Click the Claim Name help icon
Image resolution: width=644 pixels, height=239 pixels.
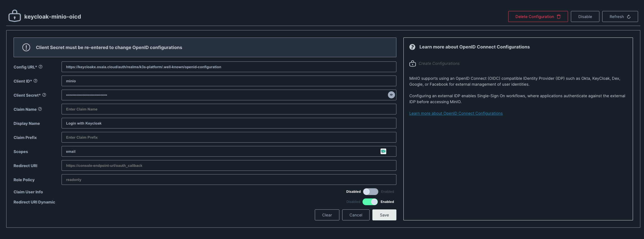(40, 109)
